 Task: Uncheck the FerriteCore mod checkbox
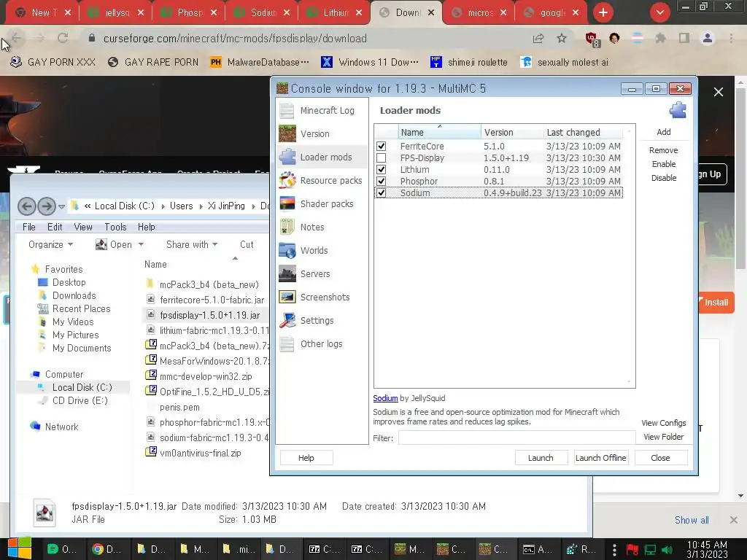[x=381, y=146]
